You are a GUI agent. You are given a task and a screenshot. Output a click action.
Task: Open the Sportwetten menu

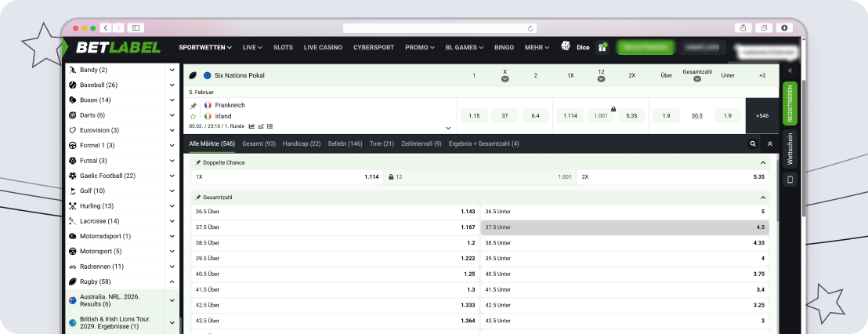(x=205, y=47)
